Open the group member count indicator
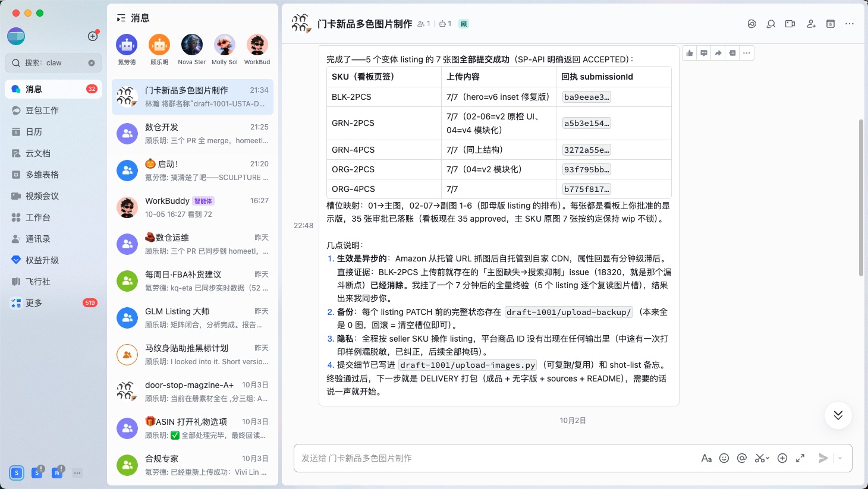Image resolution: width=868 pixels, height=489 pixels. [x=424, y=24]
